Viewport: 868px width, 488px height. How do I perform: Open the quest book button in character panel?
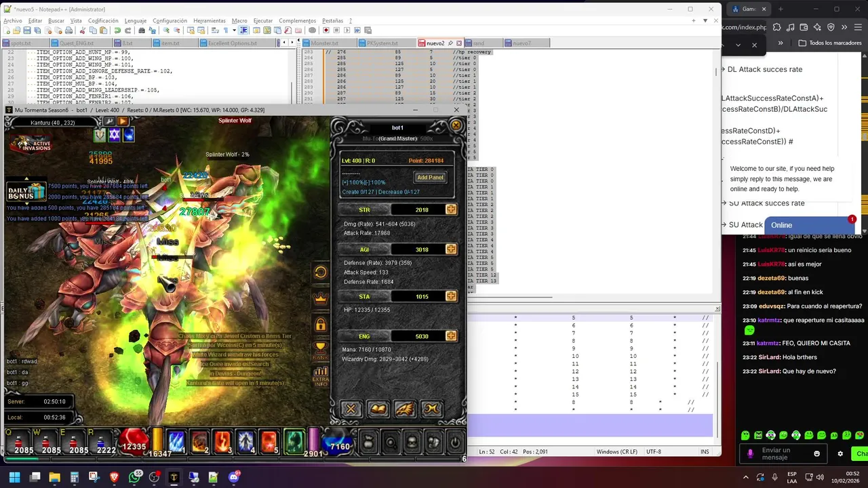coord(378,409)
